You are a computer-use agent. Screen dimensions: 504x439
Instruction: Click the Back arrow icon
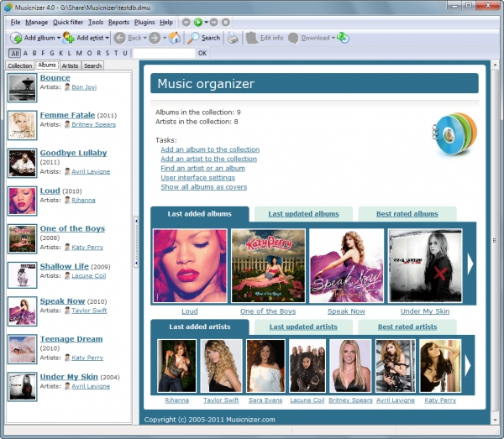(120, 38)
